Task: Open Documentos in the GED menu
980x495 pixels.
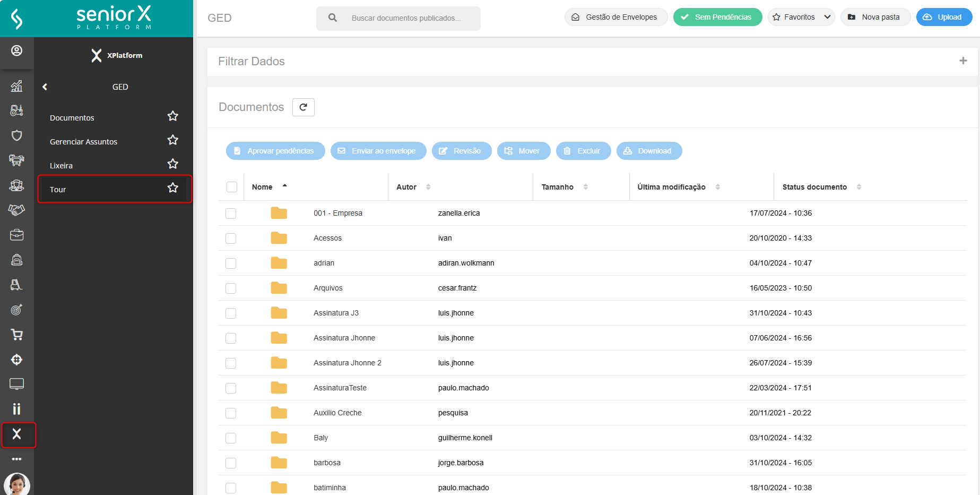Action: point(72,118)
